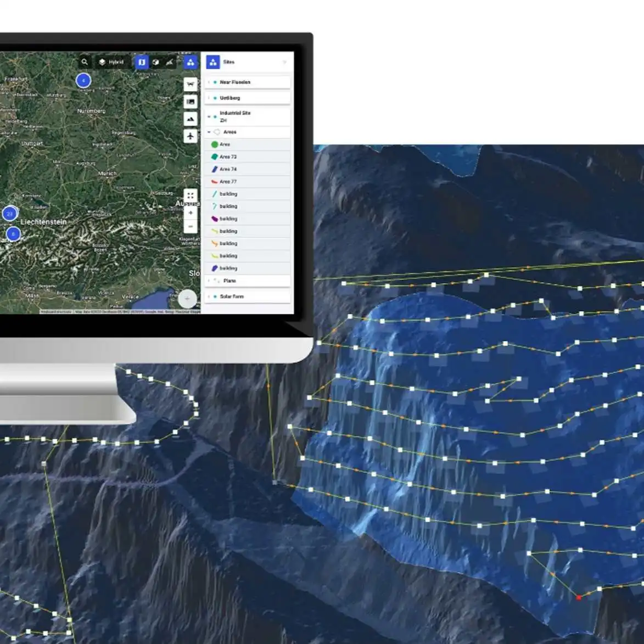Image resolution: width=644 pixels, height=644 pixels.
Task: Open the Hybrid map layer selector
Action: tap(111, 62)
